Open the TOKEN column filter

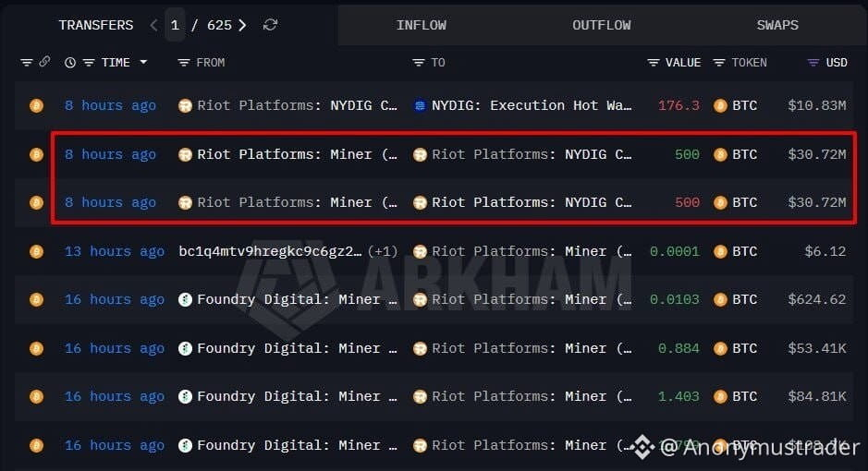click(x=718, y=63)
